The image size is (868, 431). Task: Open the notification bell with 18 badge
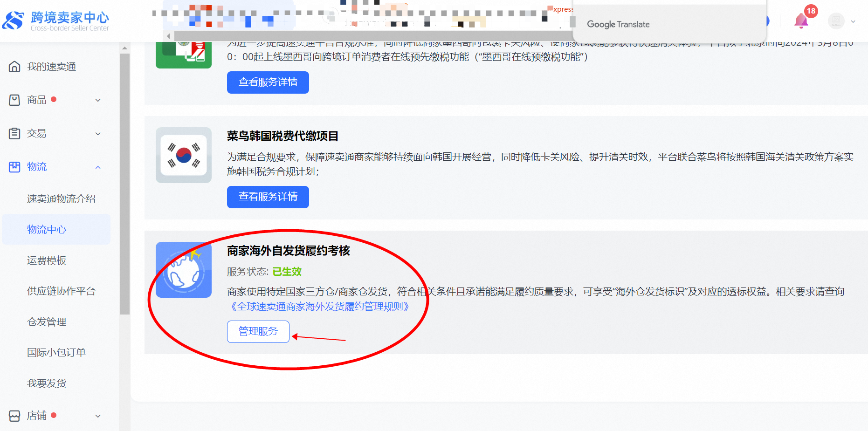pos(801,21)
